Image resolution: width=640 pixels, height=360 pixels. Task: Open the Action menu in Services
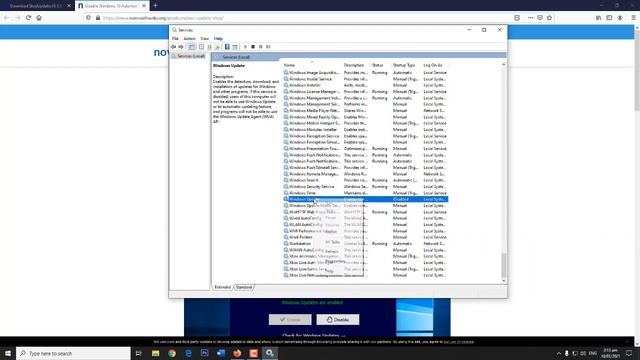[189, 38]
